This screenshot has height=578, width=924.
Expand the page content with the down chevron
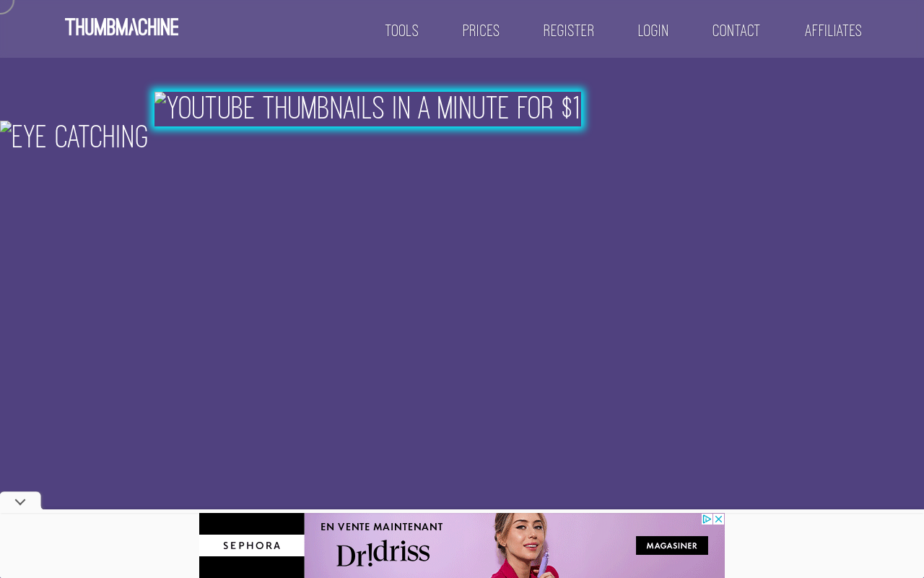pos(19,501)
